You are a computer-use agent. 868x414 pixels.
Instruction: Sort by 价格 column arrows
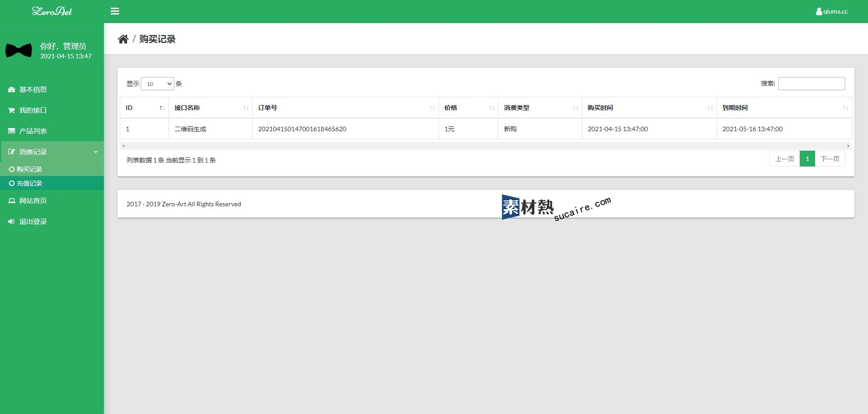tap(492, 108)
